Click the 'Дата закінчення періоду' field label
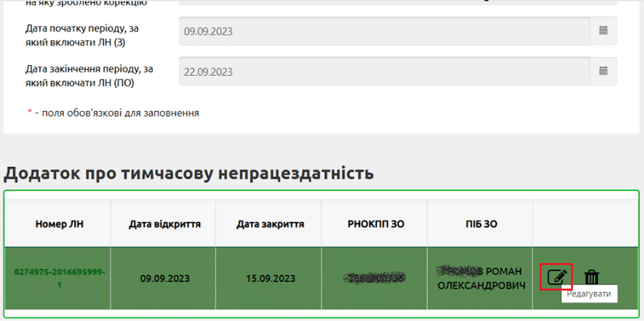Image resolution: width=644 pixels, height=321 pixels. click(89, 75)
